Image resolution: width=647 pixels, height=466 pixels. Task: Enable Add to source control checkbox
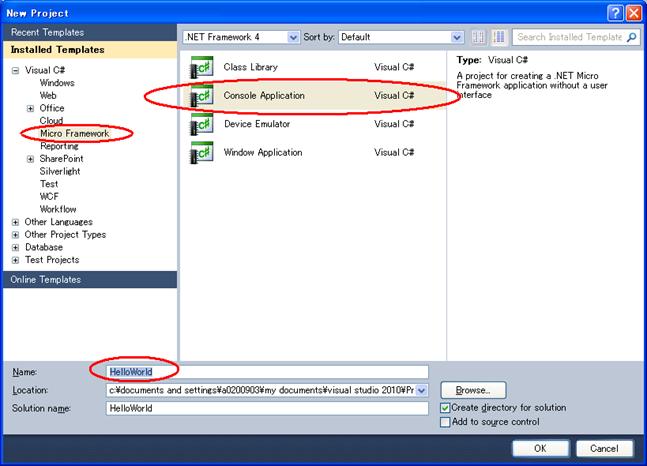tap(445, 422)
